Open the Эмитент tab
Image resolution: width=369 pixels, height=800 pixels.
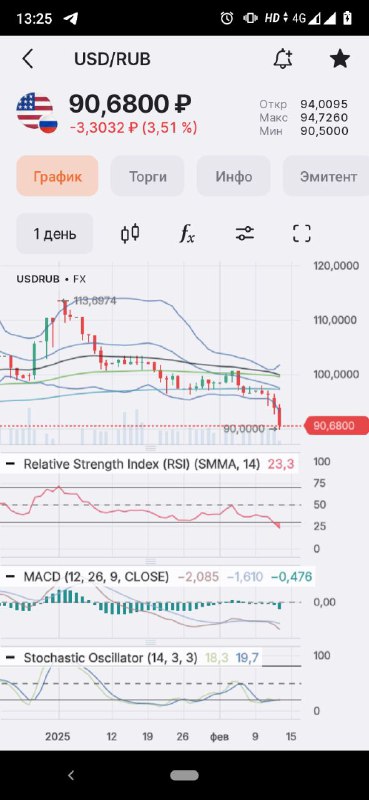326,177
